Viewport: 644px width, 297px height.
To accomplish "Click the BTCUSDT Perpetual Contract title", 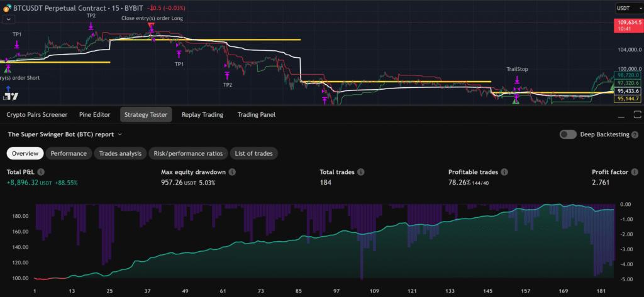I will coord(78,8).
